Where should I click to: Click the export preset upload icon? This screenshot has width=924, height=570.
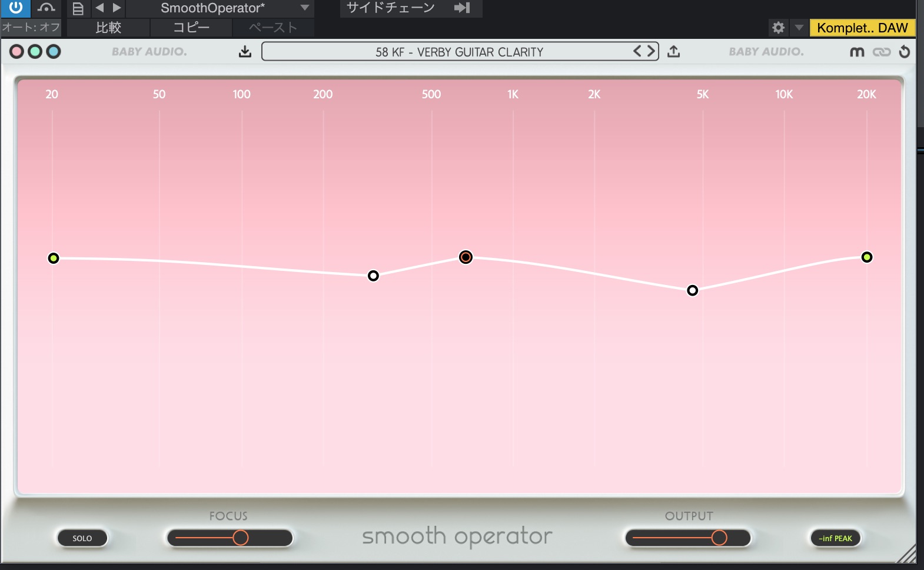tap(674, 52)
